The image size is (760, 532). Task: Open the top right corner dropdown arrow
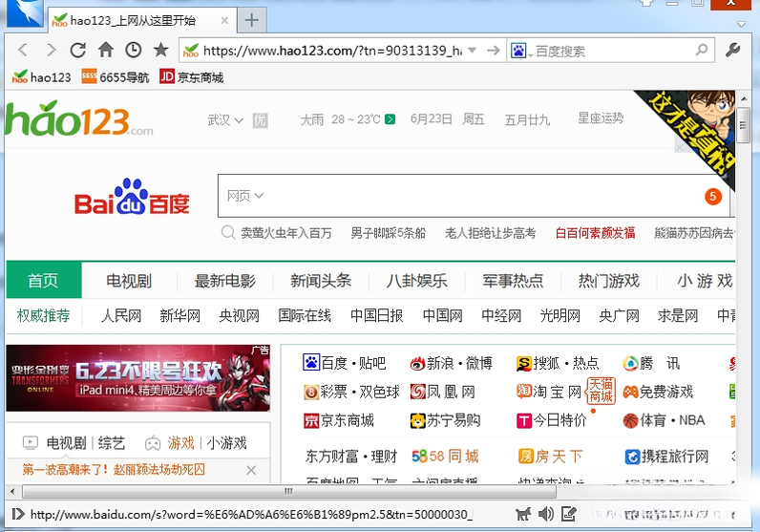point(741,24)
